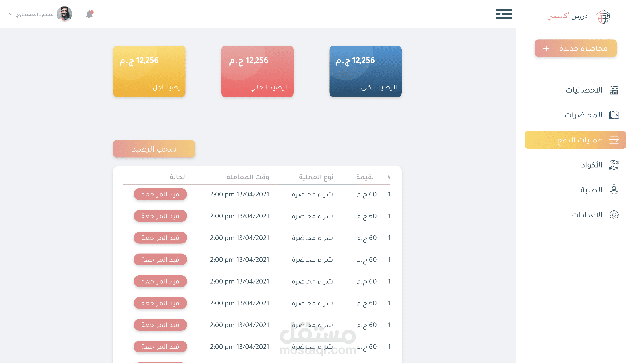Open الاحصائيات menu item
Screen dimensions: 636x364
584,90
